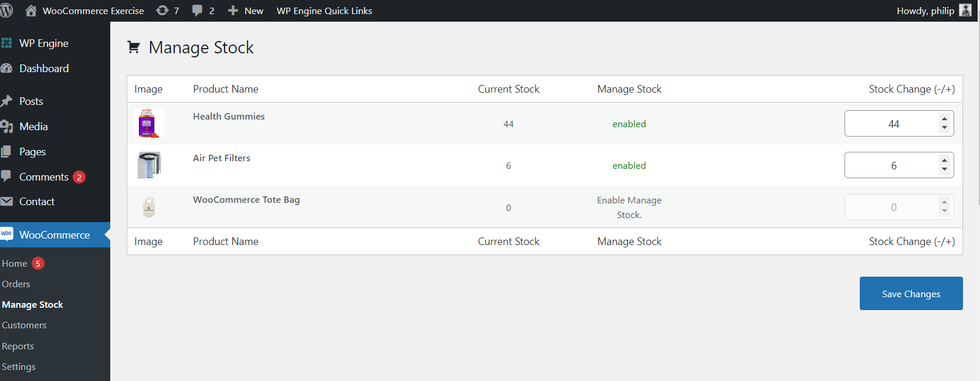
Task: Click the Media icon in sidebar
Action: [x=6, y=126]
